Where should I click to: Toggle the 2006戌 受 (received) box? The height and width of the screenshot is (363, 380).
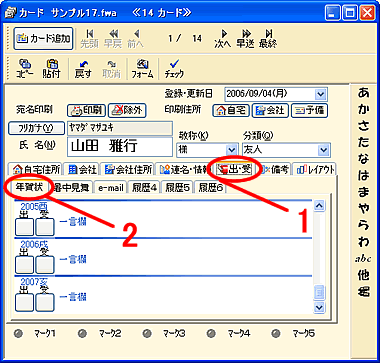(x=45, y=264)
